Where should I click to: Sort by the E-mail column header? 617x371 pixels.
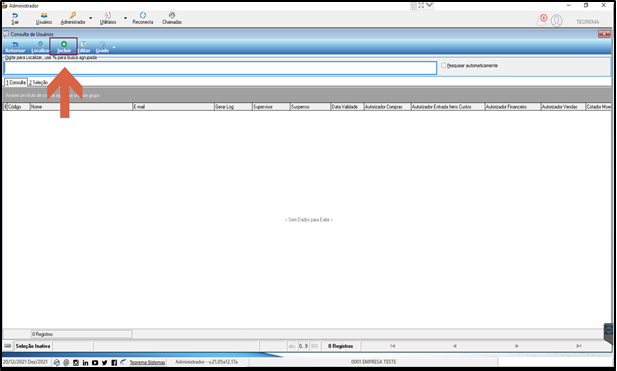coord(173,107)
